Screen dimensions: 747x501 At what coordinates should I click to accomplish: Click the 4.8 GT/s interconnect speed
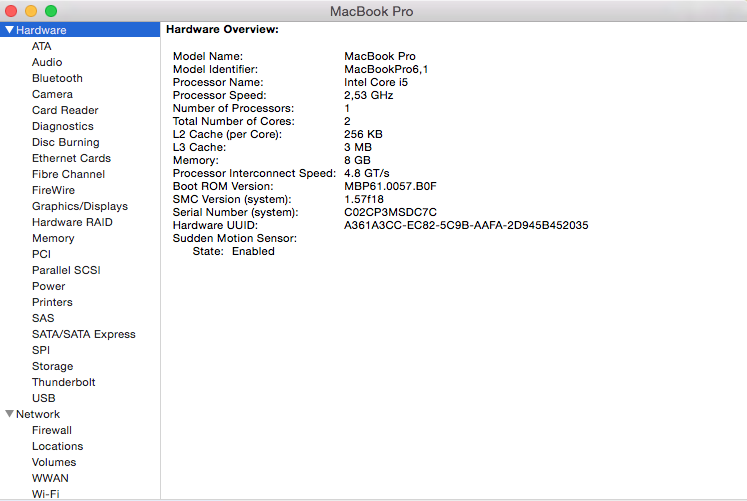(x=367, y=173)
